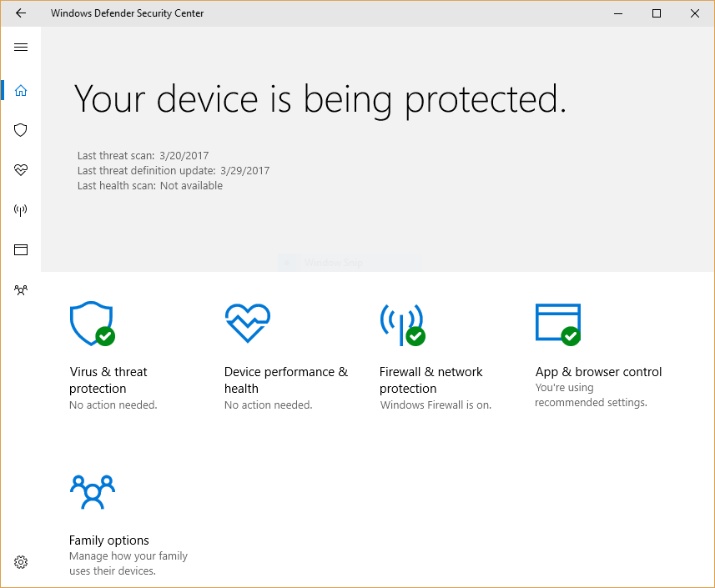This screenshot has height=588, width=715.
Task: Open the heart health icon in sidebar
Action: pyautogui.click(x=21, y=170)
